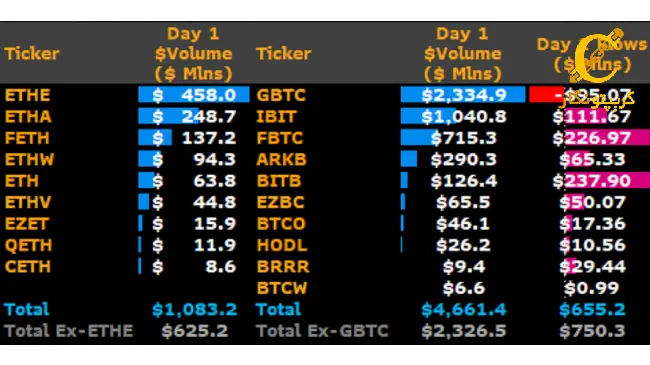Select the Ethereum Total $1,083.2 value

[x=194, y=309]
